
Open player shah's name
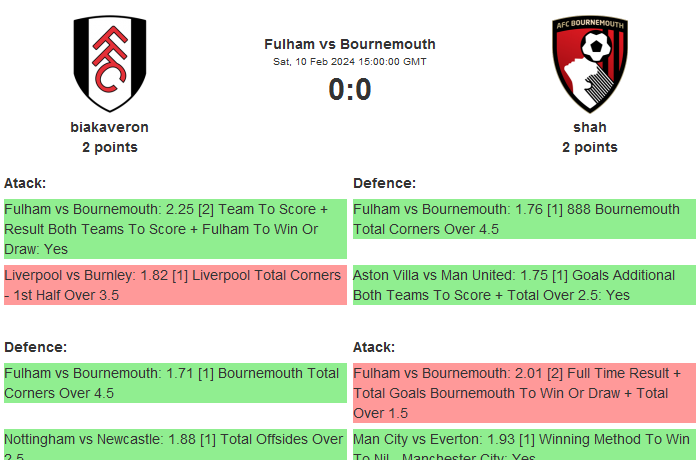coord(589,127)
